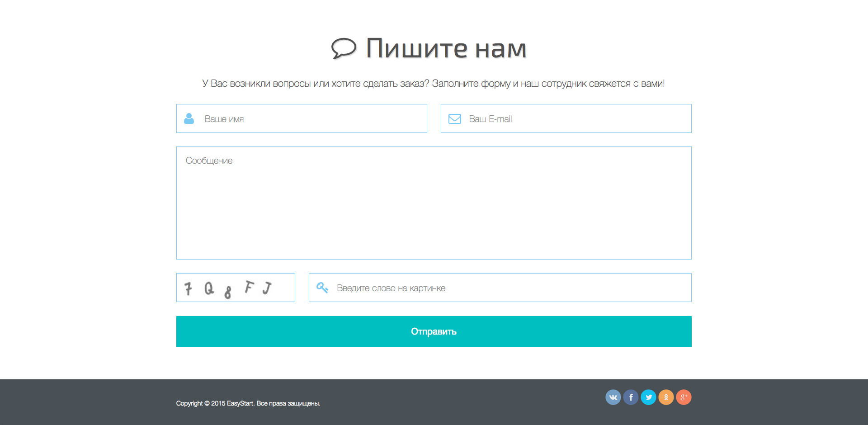Click the letter J in captcha image
This screenshot has height=425, width=868.
pyautogui.click(x=267, y=288)
